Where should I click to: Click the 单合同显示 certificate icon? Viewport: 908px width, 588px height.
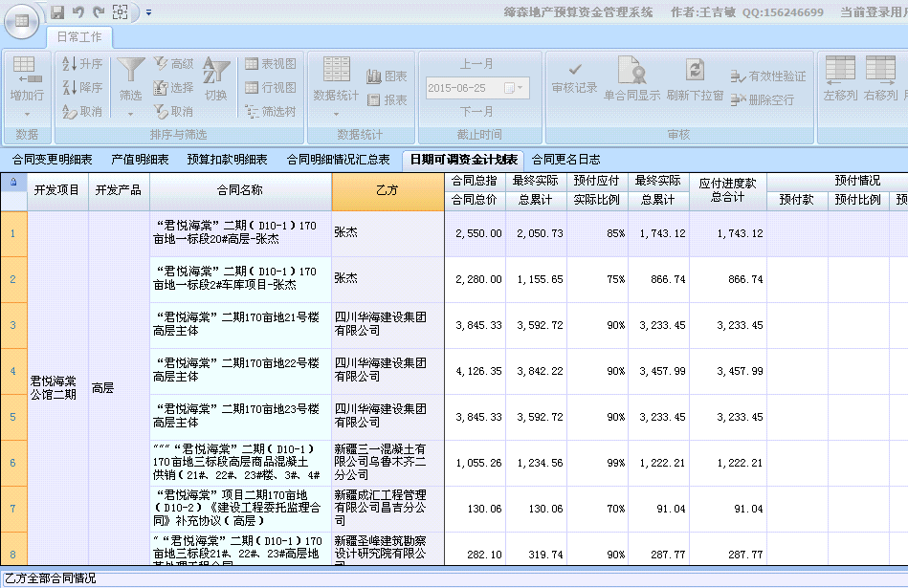(631, 70)
